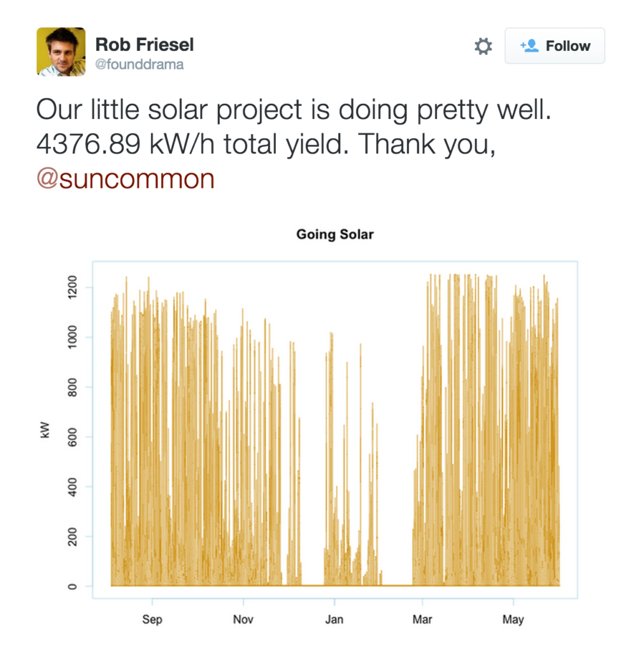
Task: Open Rob Friesel's profile picture
Action: pos(61,52)
